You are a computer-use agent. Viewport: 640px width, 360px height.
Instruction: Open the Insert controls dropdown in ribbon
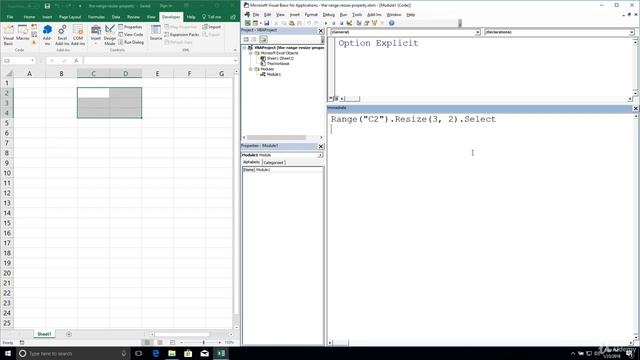96,35
